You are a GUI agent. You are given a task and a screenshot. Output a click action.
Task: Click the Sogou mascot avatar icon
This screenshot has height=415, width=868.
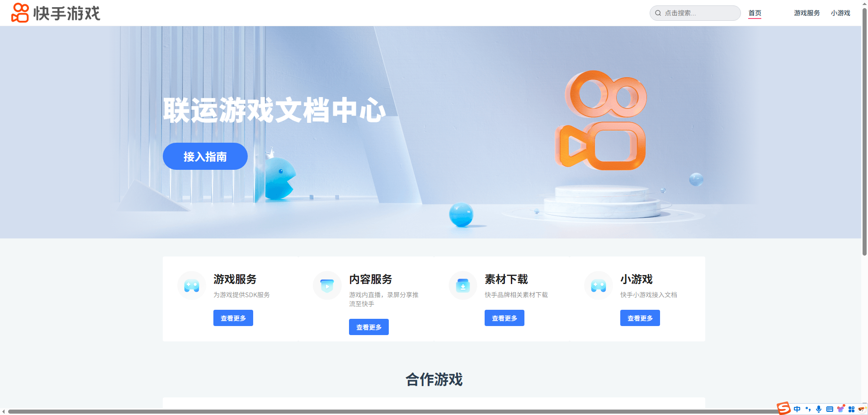tap(861, 409)
